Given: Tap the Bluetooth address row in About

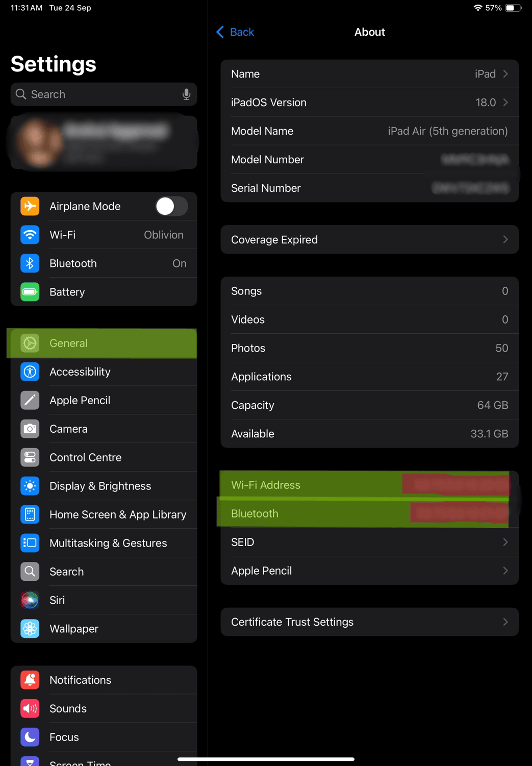Looking at the screenshot, I should (369, 513).
